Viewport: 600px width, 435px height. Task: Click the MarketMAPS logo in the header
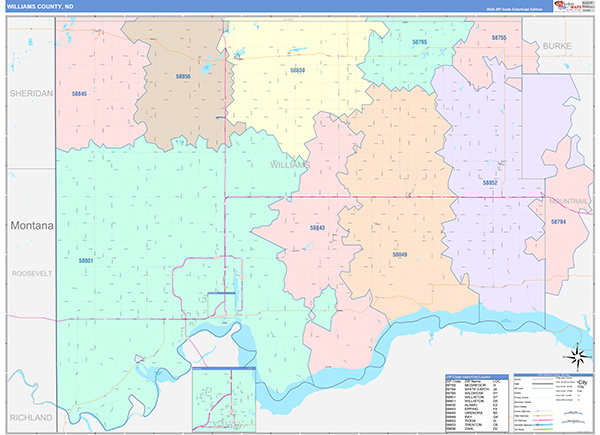(x=568, y=7)
